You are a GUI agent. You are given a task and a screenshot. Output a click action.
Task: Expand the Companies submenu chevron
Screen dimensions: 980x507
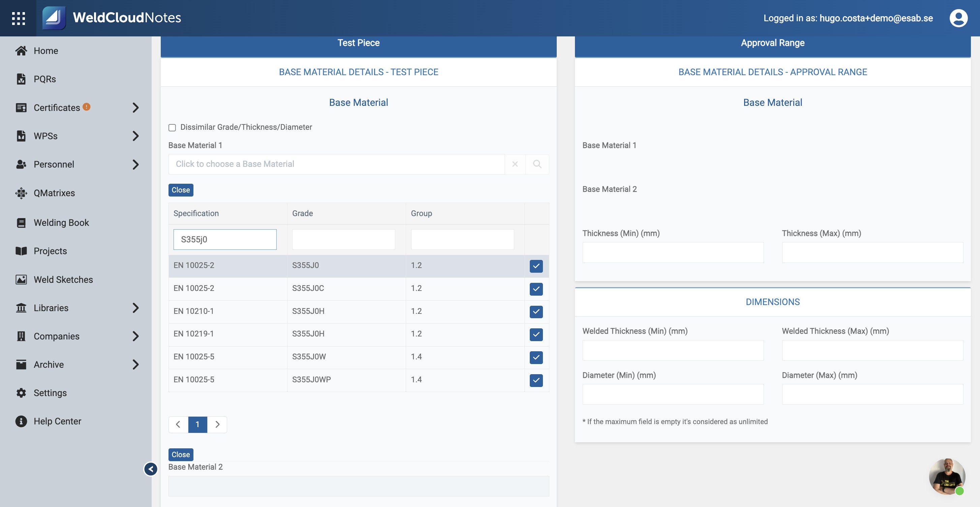(135, 336)
